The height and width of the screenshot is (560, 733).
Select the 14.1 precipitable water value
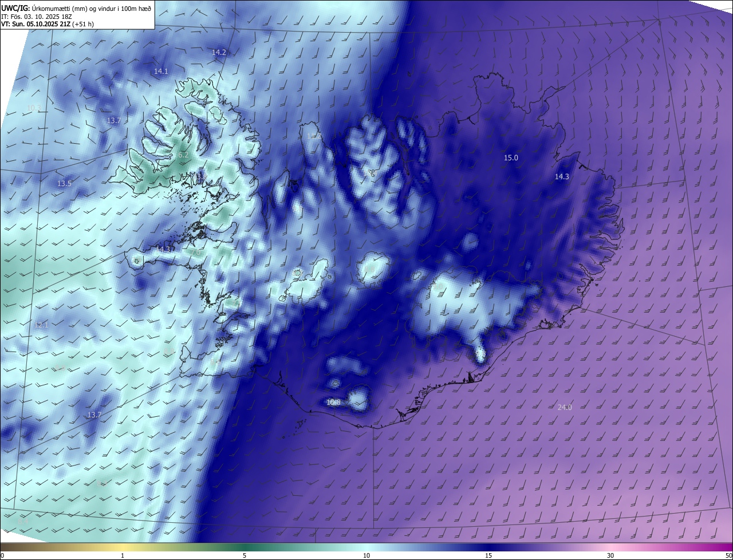161,72
